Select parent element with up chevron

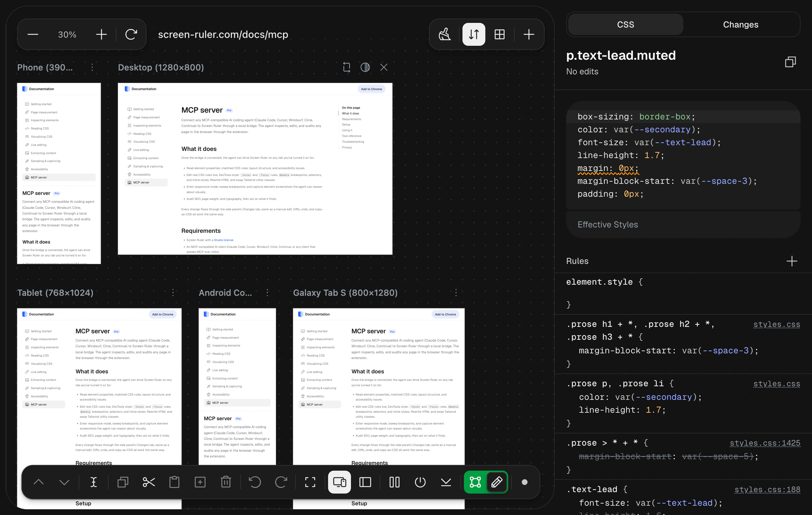click(x=39, y=482)
